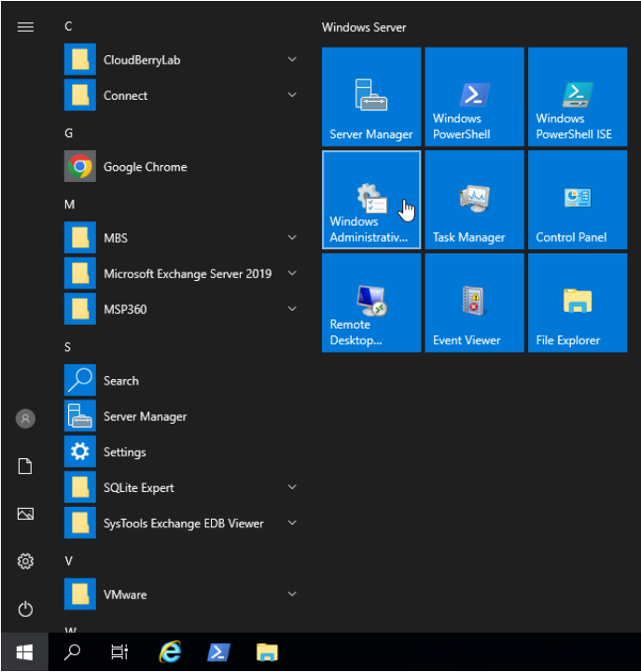Open Settings from the app list

click(x=180, y=452)
